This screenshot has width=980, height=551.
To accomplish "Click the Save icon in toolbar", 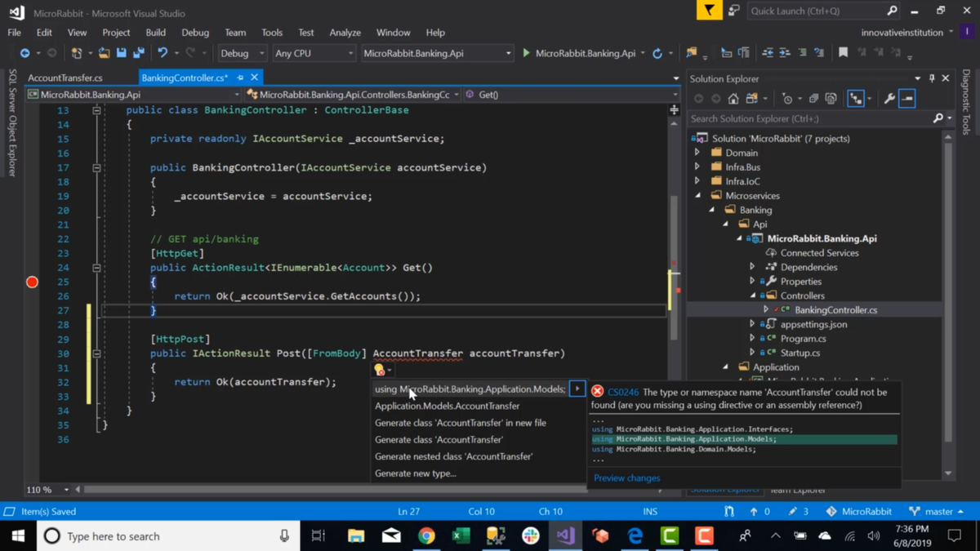I will click(122, 53).
